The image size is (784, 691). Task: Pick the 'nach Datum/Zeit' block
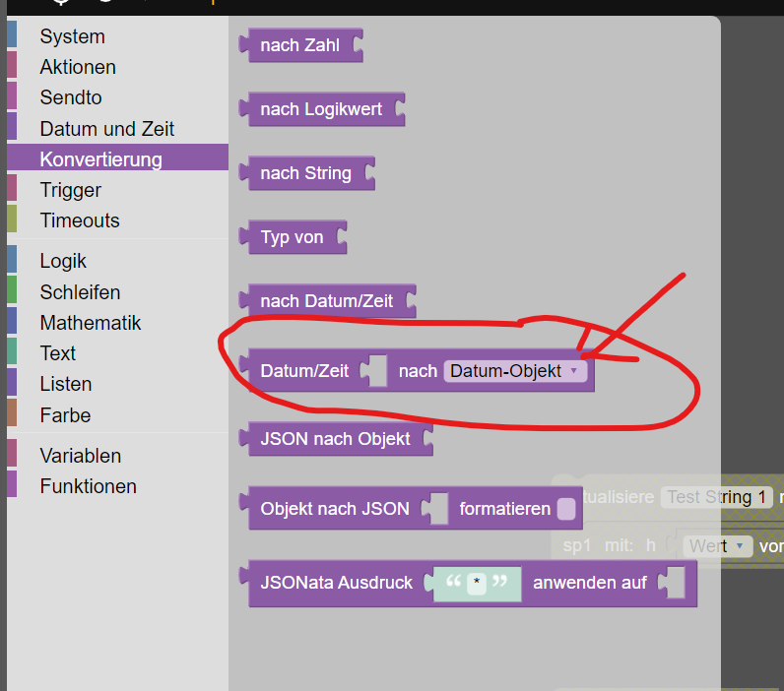327,301
